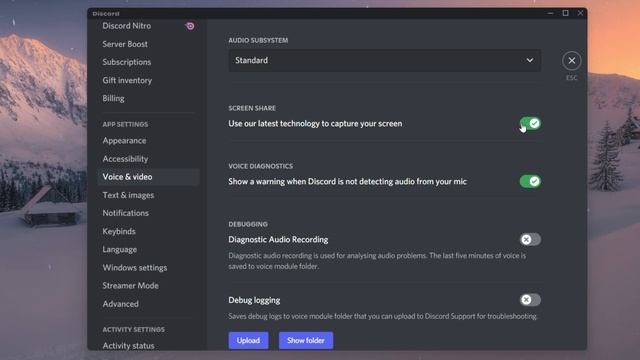640x360 pixels.
Task: Click the 'DEBUGGING' heading
Action: [x=248, y=224]
